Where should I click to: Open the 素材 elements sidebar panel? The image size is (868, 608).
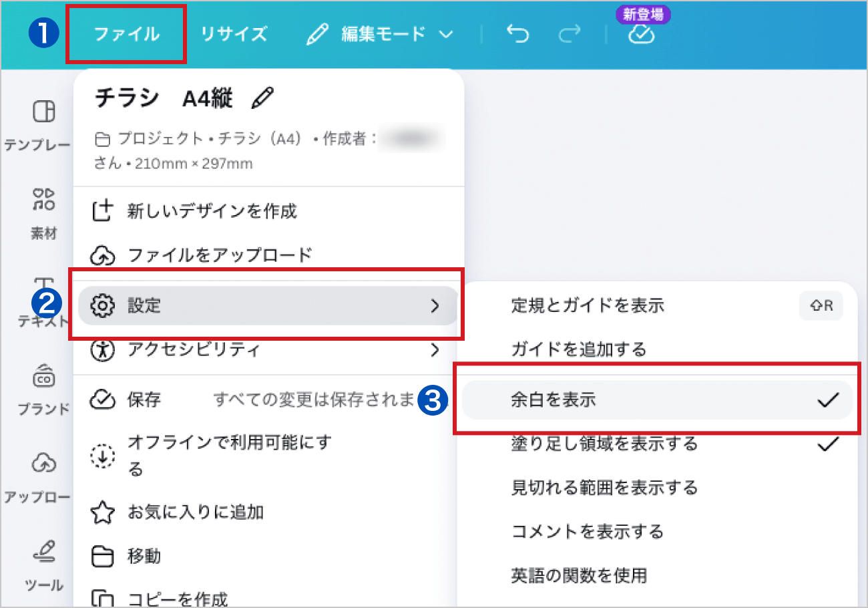43,214
